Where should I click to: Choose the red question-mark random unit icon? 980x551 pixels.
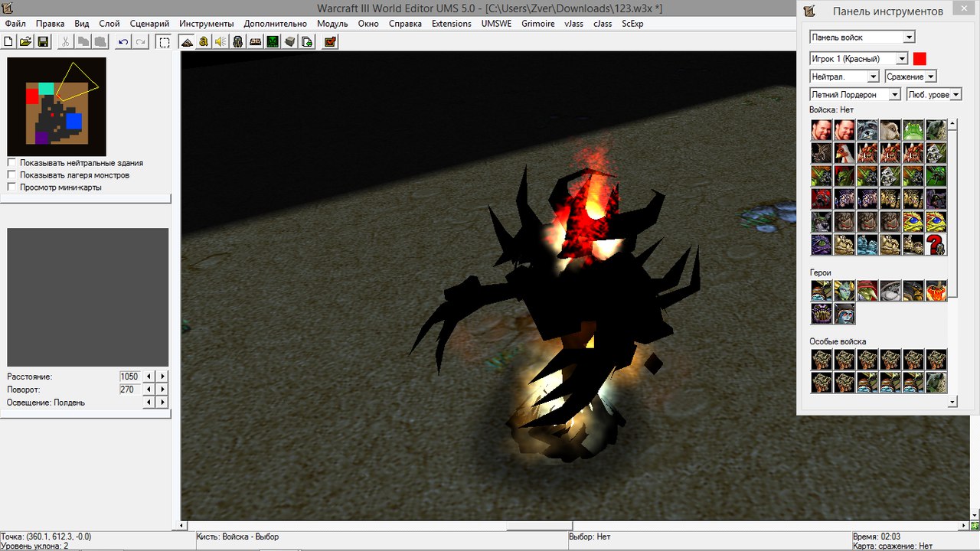pyautogui.click(x=936, y=245)
